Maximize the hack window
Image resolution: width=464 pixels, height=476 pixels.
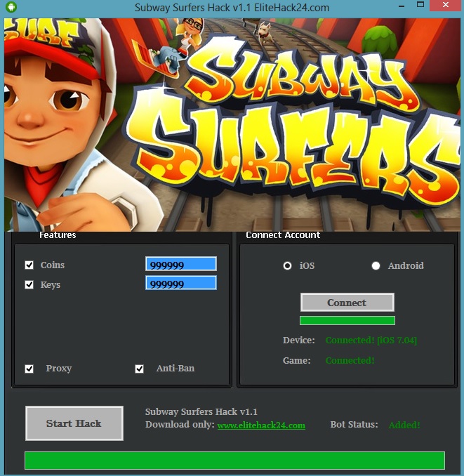click(420, 4)
